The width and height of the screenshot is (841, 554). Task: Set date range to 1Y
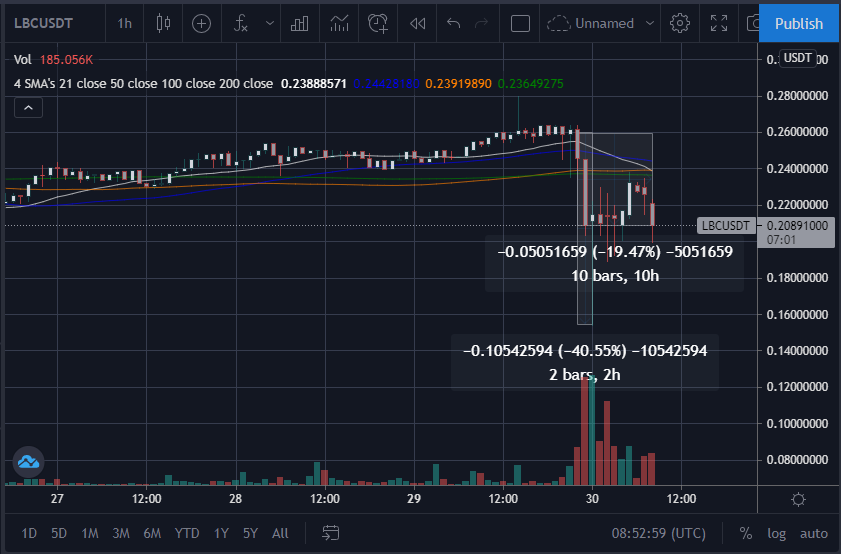[221, 533]
